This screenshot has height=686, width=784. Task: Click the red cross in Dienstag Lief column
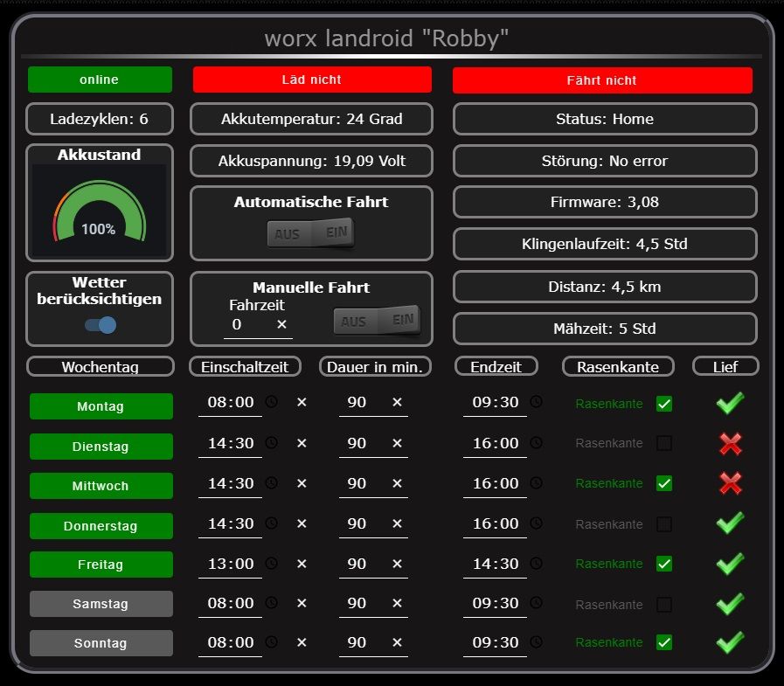pyautogui.click(x=731, y=444)
